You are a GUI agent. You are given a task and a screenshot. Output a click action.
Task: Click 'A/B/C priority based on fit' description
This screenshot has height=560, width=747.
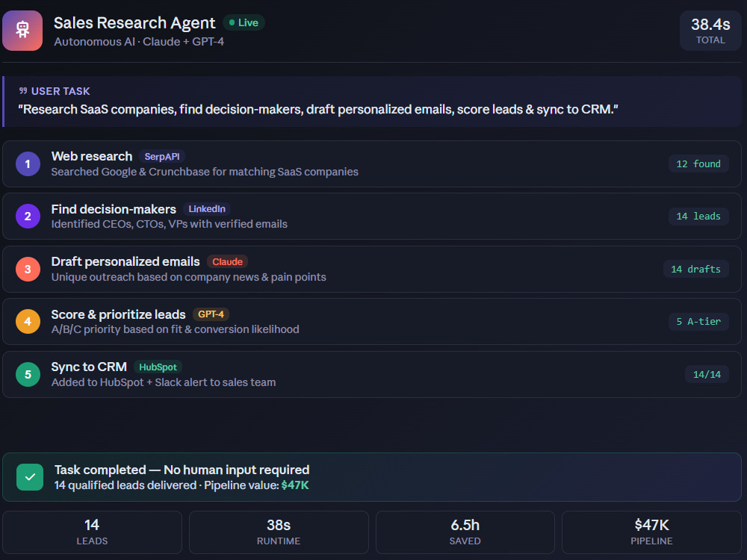pos(175,329)
